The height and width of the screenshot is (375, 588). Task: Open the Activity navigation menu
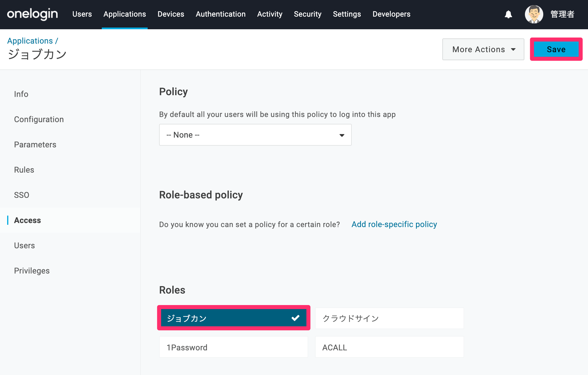tap(270, 14)
